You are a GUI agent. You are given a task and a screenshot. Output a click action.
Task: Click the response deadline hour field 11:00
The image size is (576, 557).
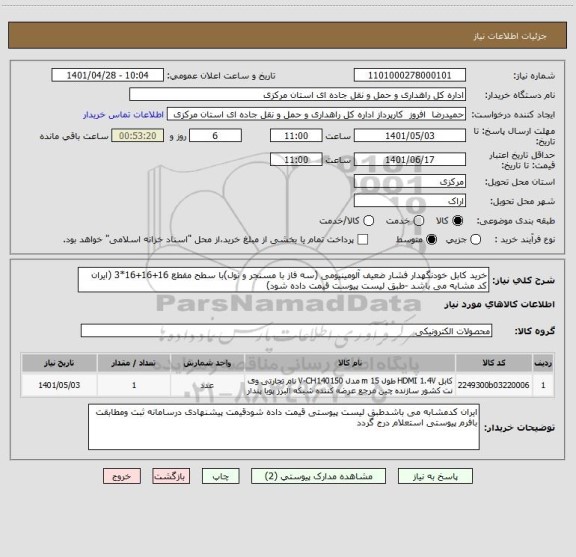point(296,136)
